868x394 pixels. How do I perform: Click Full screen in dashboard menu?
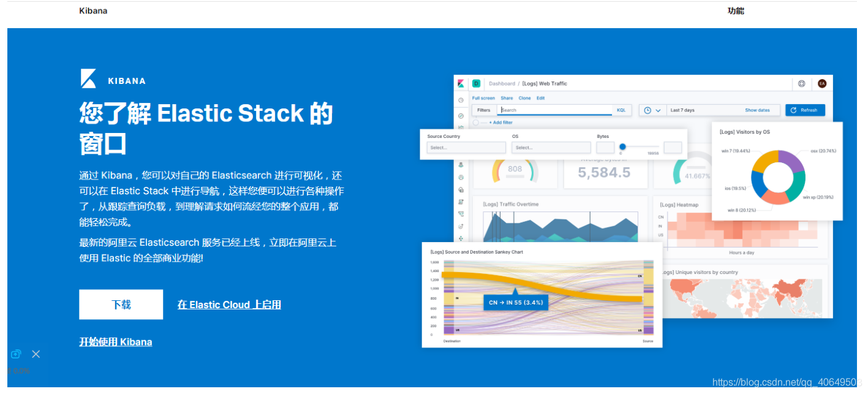(x=483, y=98)
